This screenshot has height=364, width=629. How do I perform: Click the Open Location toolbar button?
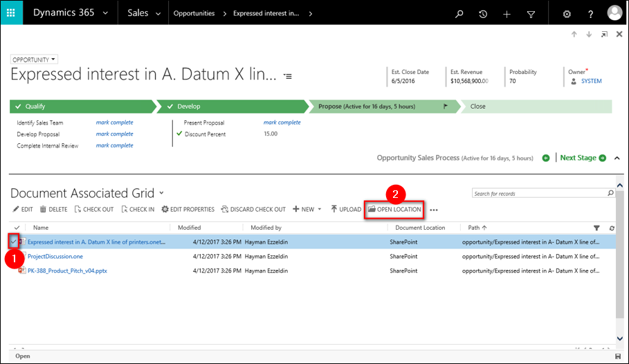[x=394, y=209]
